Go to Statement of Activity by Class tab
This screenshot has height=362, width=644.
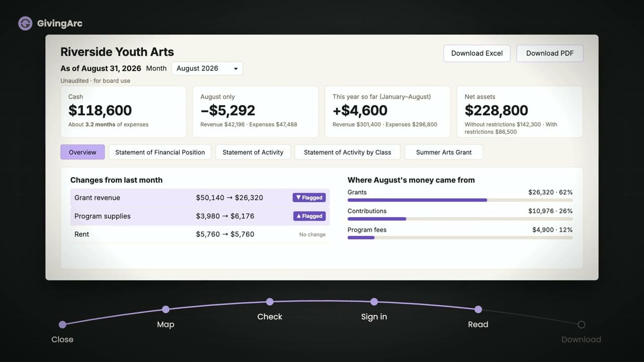pyautogui.click(x=347, y=152)
